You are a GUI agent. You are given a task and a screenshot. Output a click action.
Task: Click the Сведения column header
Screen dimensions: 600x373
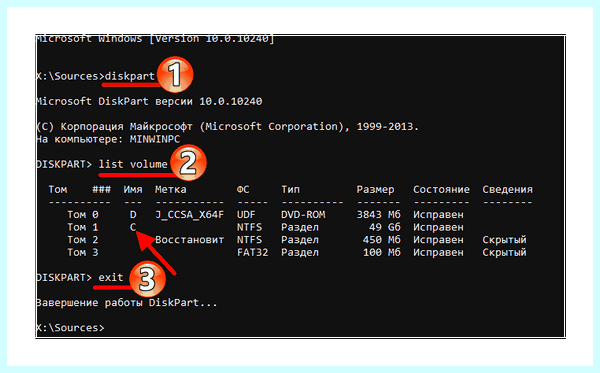[507, 189]
